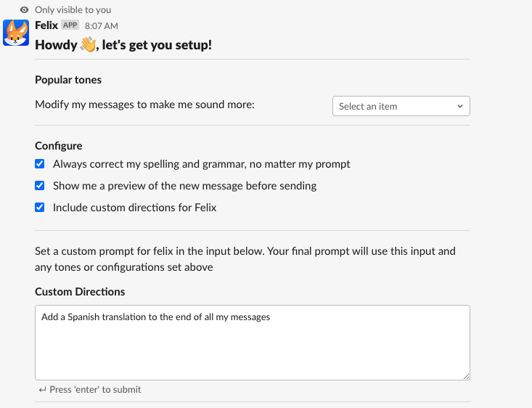The image size is (532, 408).
Task: Click 'Press 'enter' to submit' hint
Action: 95,390
